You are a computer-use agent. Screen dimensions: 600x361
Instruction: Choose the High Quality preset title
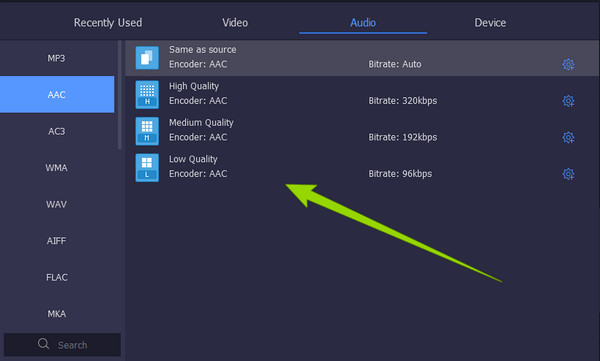(x=194, y=86)
